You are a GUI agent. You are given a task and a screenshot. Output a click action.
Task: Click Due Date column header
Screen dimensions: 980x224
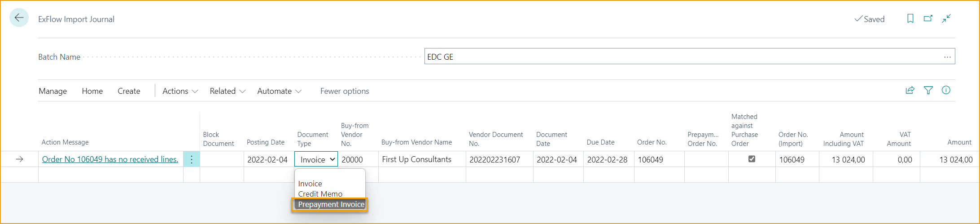600,142
